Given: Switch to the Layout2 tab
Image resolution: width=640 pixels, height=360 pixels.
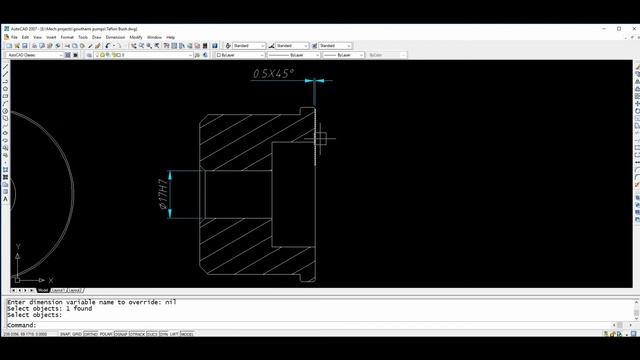Looking at the screenshot, I should click(75, 290).
